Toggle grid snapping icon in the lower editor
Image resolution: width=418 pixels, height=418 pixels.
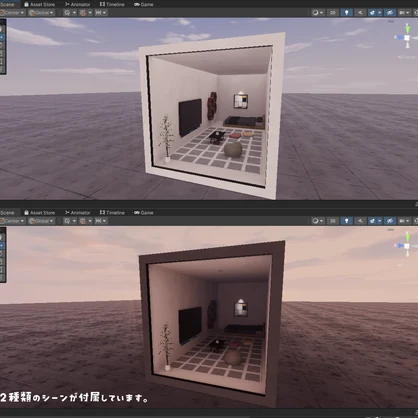coord(83,221)
